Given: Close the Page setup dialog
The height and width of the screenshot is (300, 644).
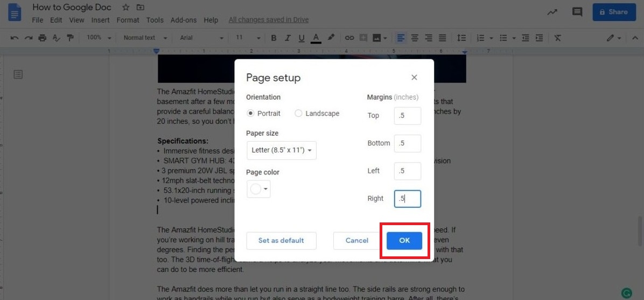Looking at the screenshot, I should pos(415,77).
